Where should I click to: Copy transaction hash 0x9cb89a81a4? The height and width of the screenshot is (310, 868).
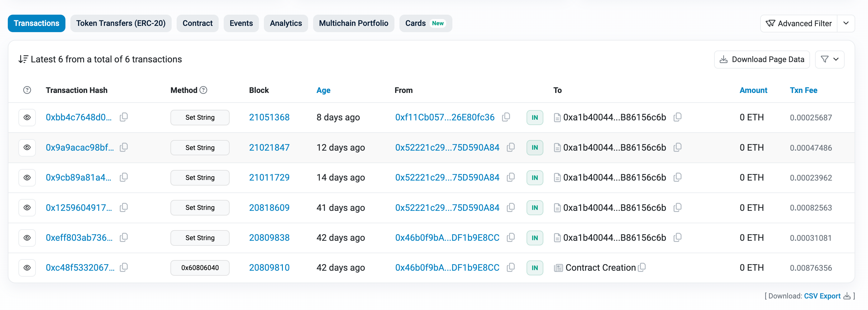tap(124, 177)
